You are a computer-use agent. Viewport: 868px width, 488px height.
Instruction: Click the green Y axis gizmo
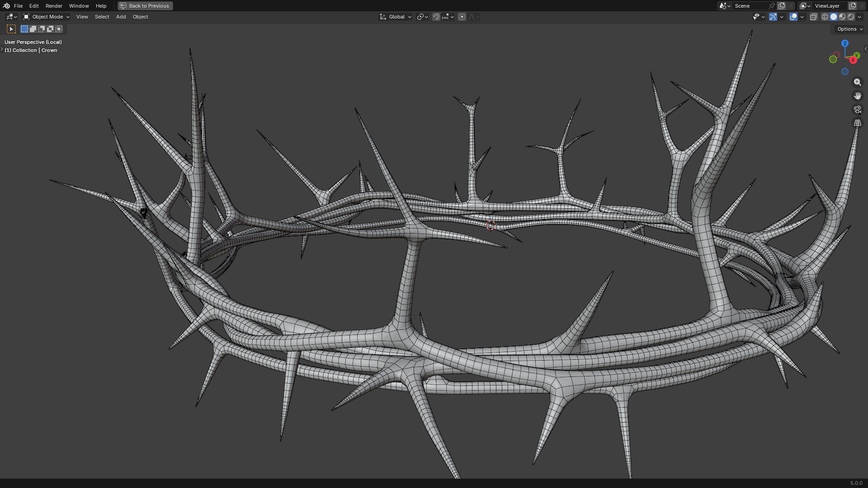coord(857,56)
